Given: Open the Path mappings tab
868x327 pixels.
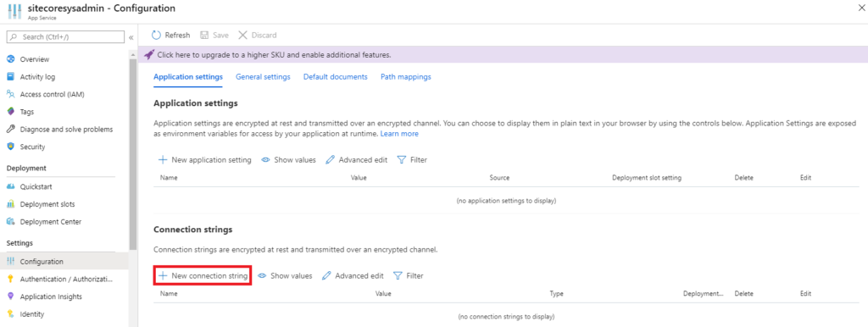Looking at the screenshot, I should [x=406, y=77].
